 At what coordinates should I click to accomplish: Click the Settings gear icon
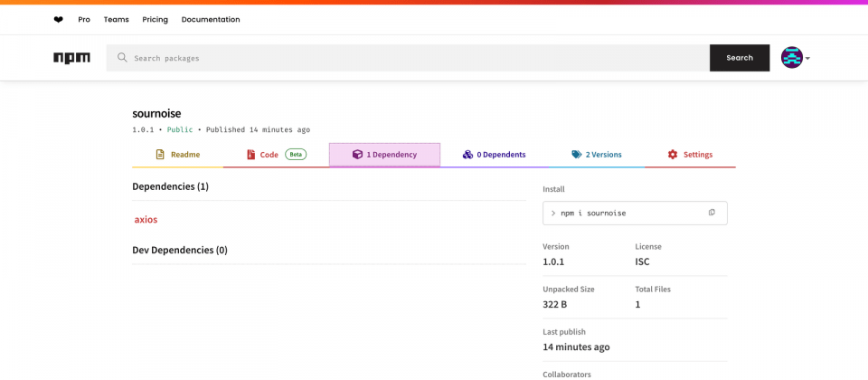[673, 155]
